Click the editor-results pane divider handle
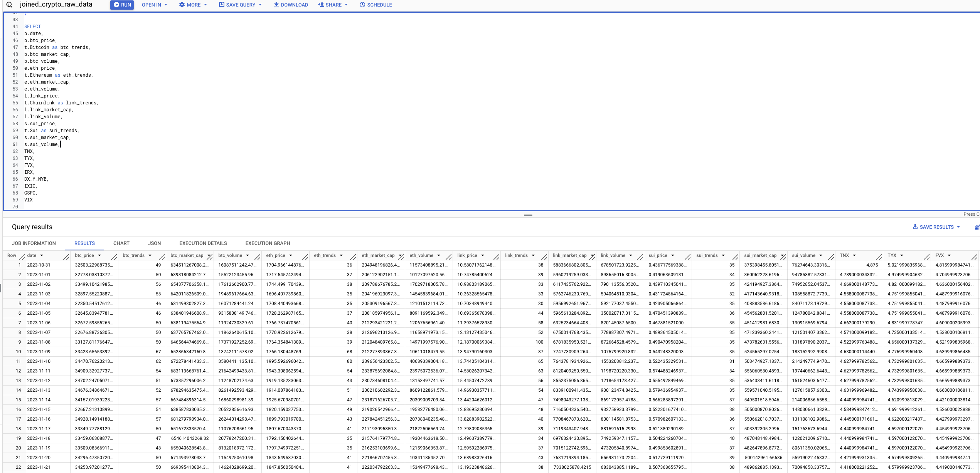 click(528, 215)
